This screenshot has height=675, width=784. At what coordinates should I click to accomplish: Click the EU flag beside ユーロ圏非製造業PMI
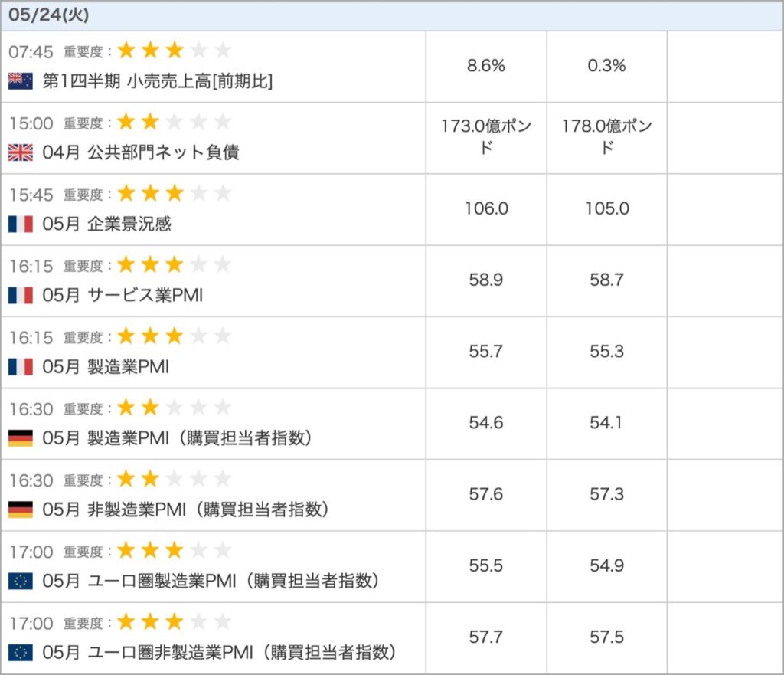[x=21, y=653]
